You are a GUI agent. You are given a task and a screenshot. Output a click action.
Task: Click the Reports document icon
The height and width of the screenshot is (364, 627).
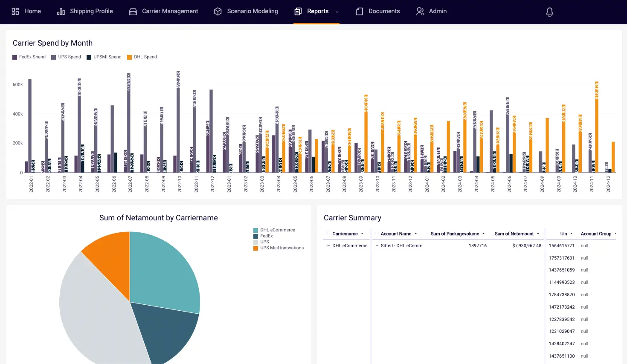pos(298,12)
